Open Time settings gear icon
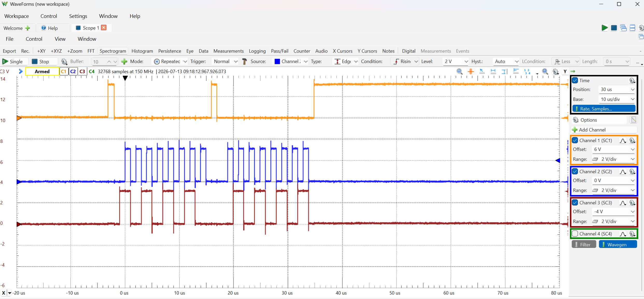644x299 pixels. [x=632, y=81]
